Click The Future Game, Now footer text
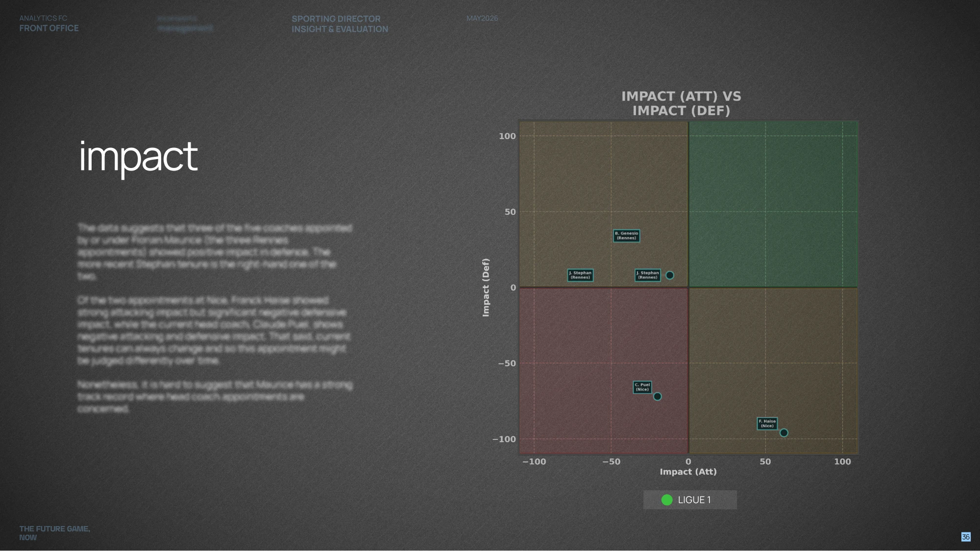This screenshot has height=551, width=980. click(54, 533)
